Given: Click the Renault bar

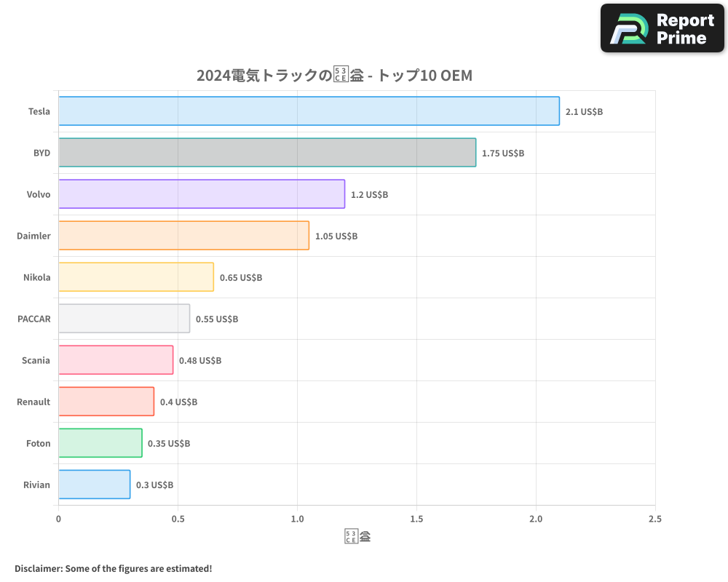Looking at the screenshot, I should (106, 402).
